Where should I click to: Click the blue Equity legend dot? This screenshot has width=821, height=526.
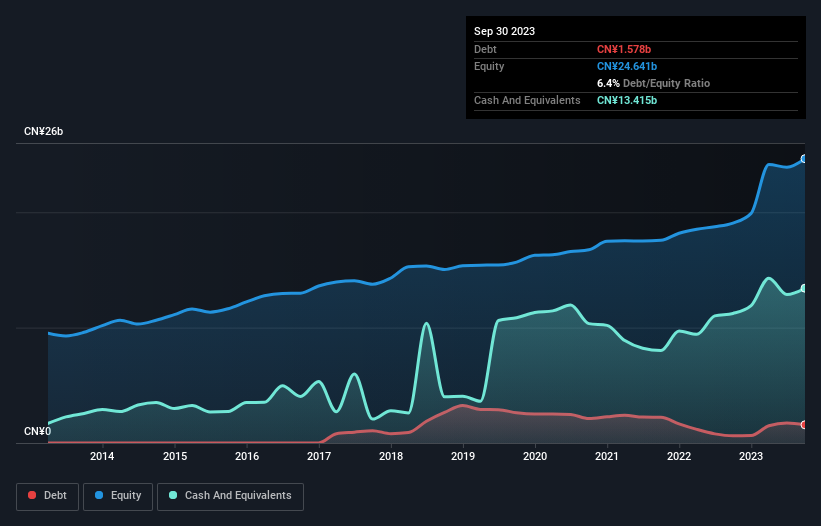pos(99,495)
